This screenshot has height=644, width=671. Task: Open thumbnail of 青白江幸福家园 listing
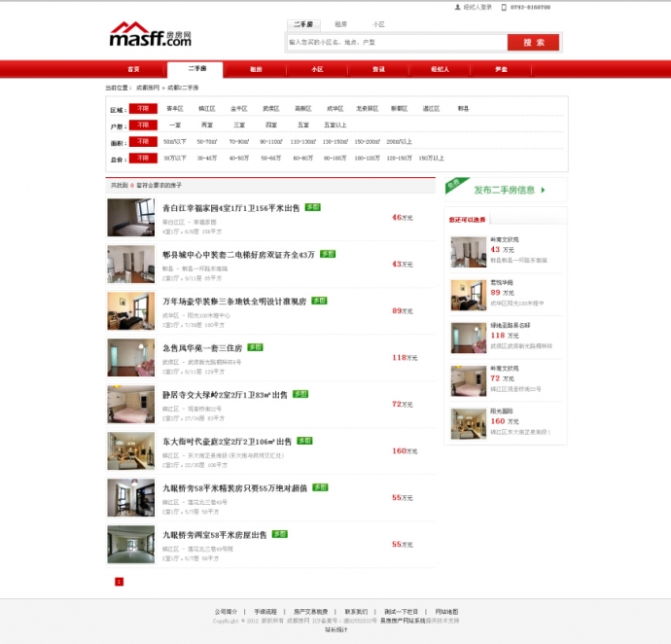(131, 218)
